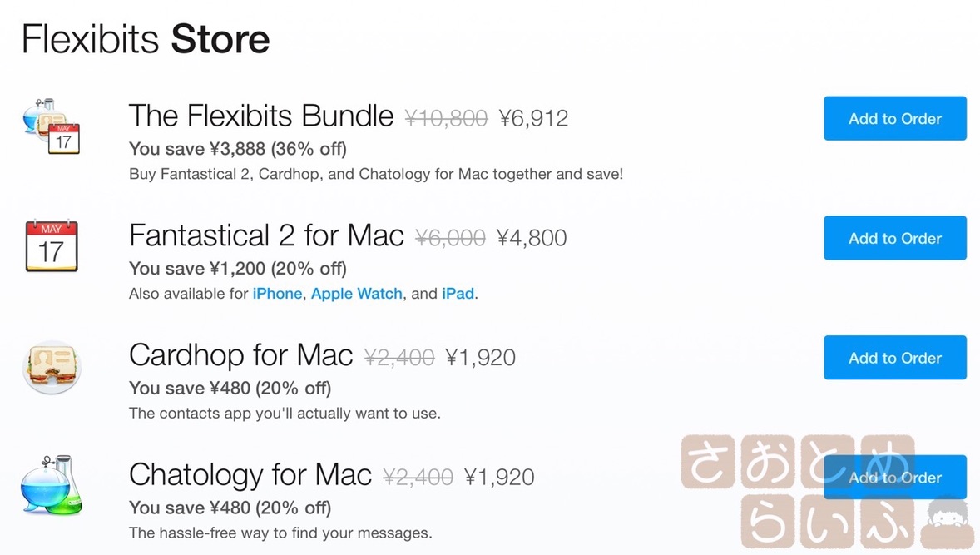Click the Fantastical 2 for Mac title
Viewport: 980px width, 555px height.
click(x=266, y=236)
